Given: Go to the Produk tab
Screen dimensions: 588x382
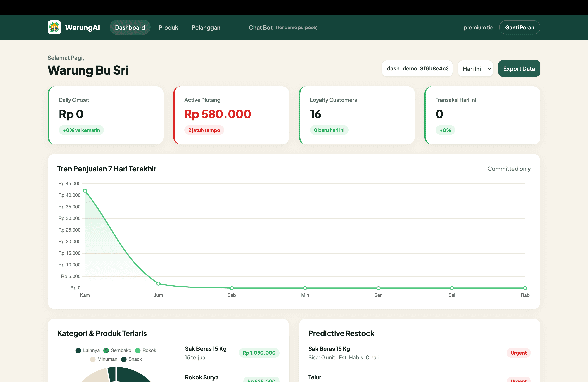Looking at the screenshot, I should tap(168, 27).
